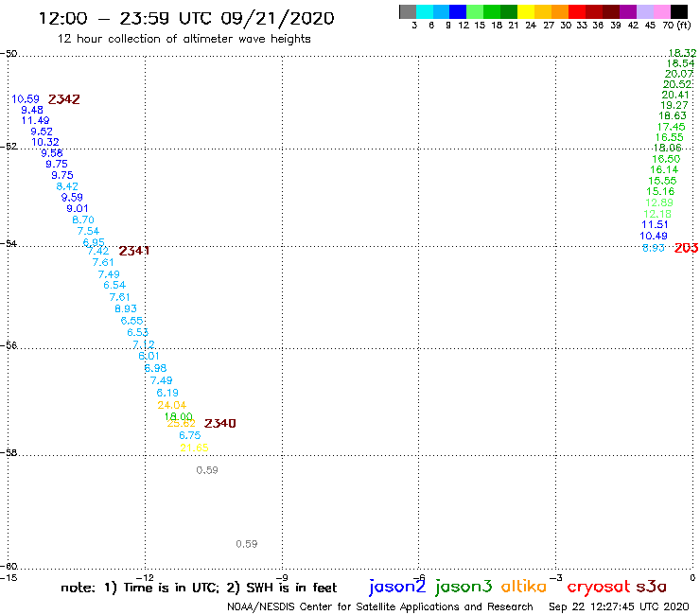Click the jason3 value 18.32
Screen dimensions: 700x615
(x=682, y=53)
